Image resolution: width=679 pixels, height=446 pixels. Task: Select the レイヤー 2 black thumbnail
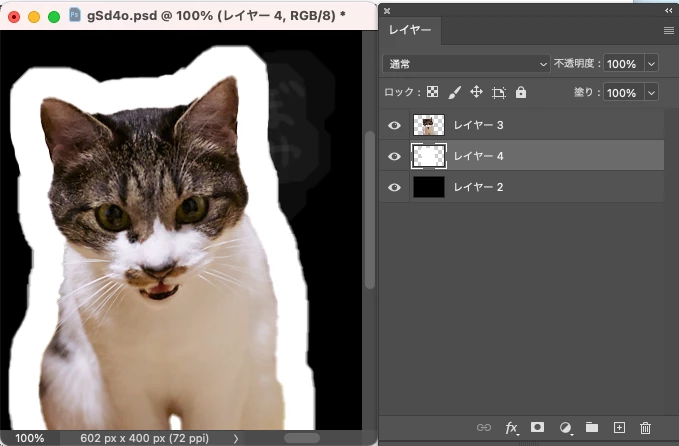429,187
